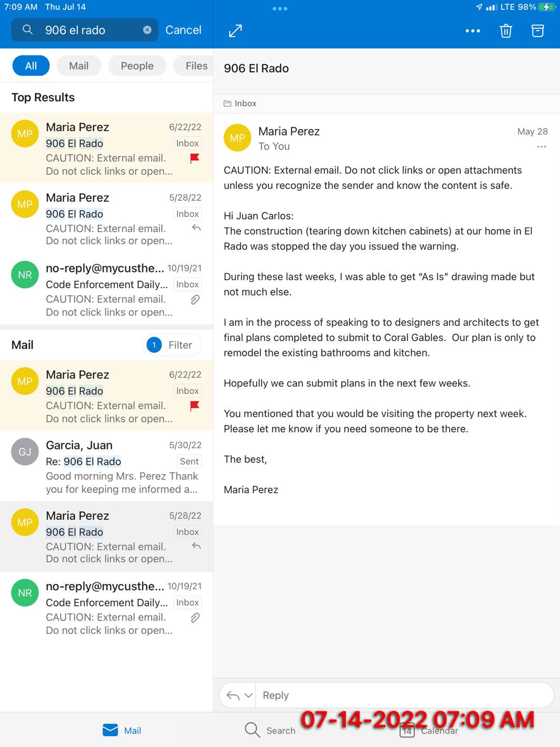This screenshot has width=560, height=747.
Task: Expand the email to full screen
Action: (235, 31)
